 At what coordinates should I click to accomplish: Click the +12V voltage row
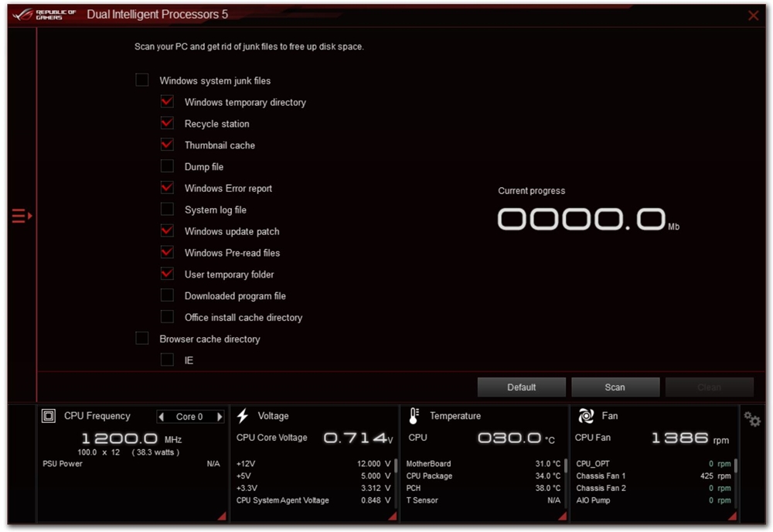point(314,464)
